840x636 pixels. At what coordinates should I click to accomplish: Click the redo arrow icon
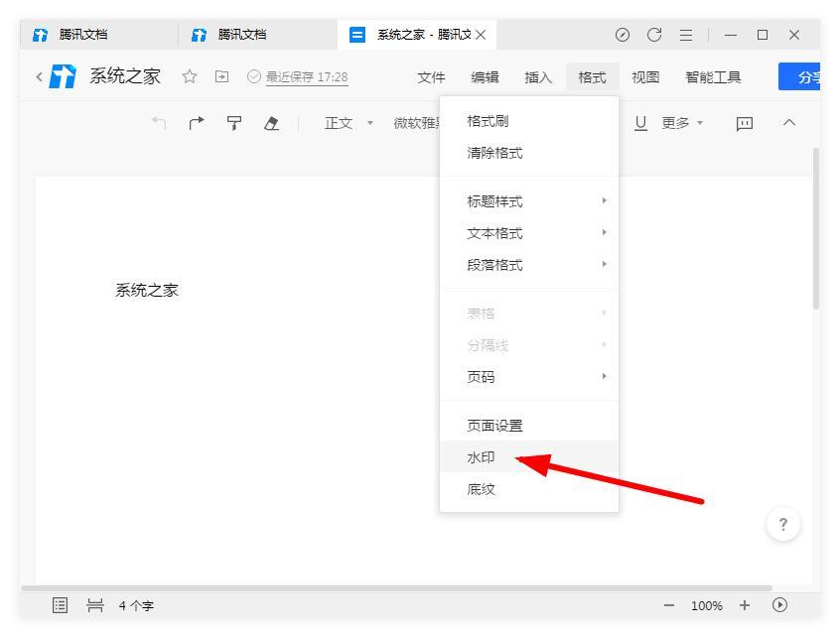pyautogui.click(x=197, y=123)
